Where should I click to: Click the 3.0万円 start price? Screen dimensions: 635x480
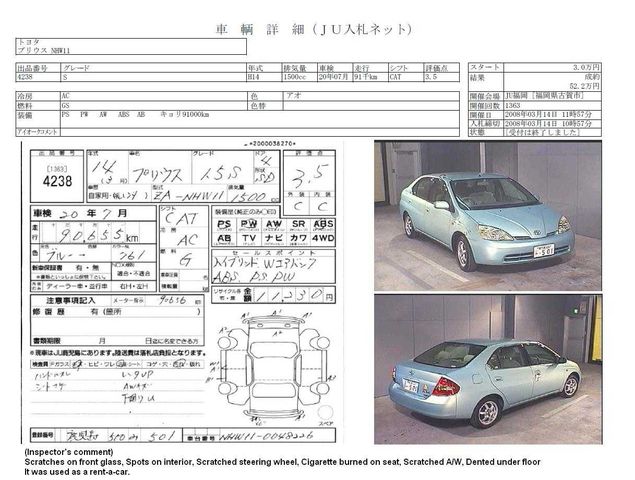pyautogui.click(x=586, y=67)
